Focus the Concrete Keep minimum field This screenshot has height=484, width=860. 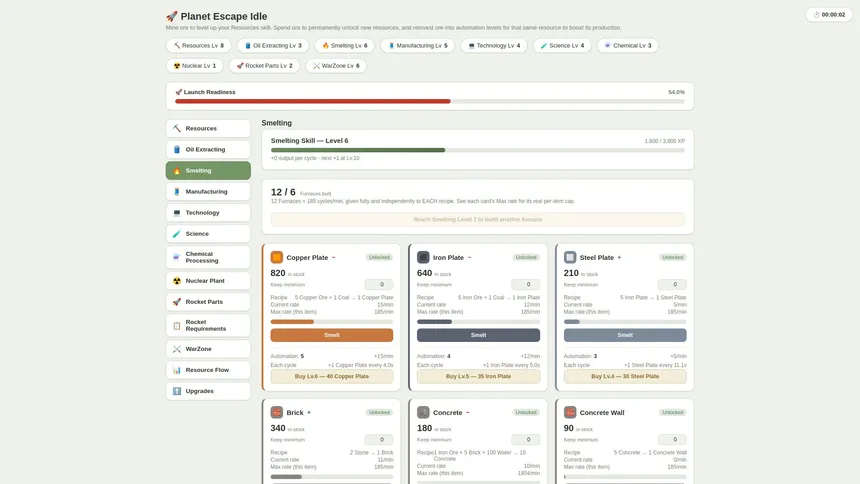coord(525,440)
